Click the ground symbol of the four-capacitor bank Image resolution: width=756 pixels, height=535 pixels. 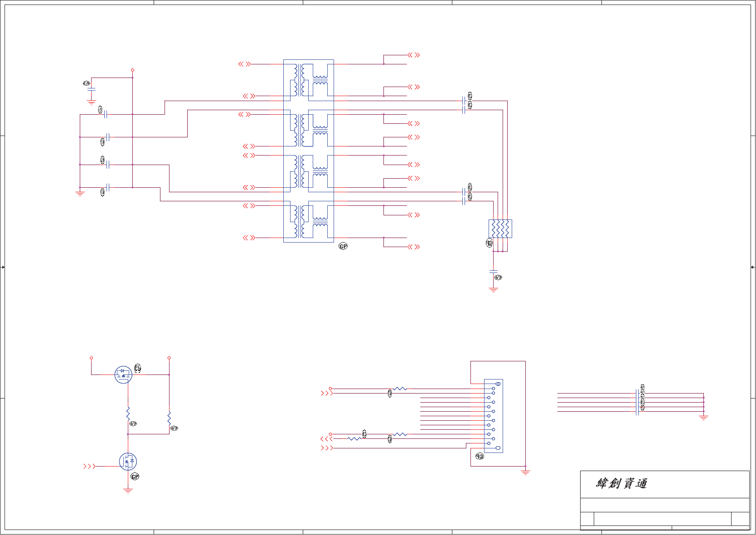[x=80, y=194]
